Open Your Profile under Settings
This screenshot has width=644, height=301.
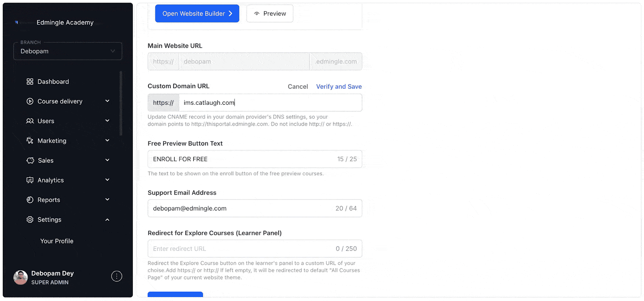pos(57,241)
